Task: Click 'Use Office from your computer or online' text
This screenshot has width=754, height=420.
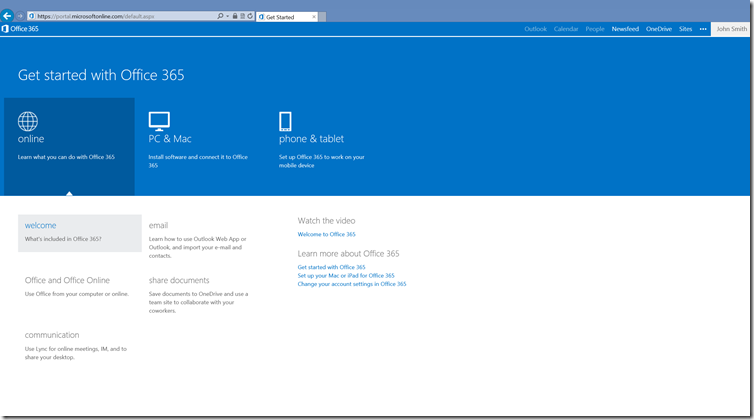Action: point(76,293)
